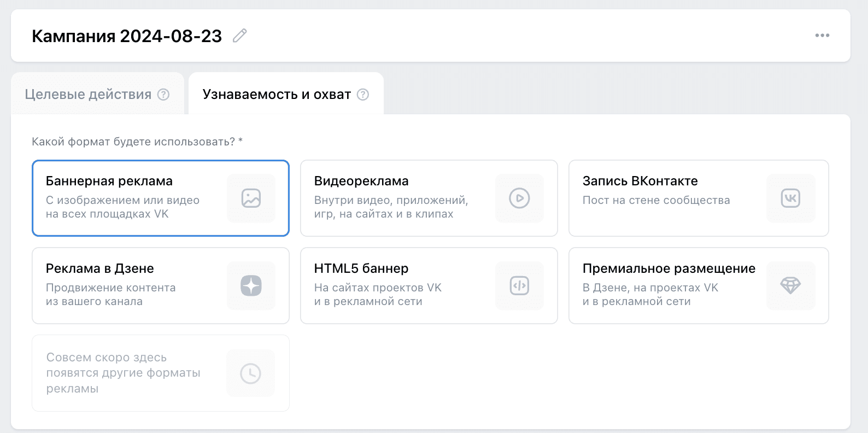Screen dimensions: 868x433
Task: Click the play icon in Видеореклама
Action: 519,198
